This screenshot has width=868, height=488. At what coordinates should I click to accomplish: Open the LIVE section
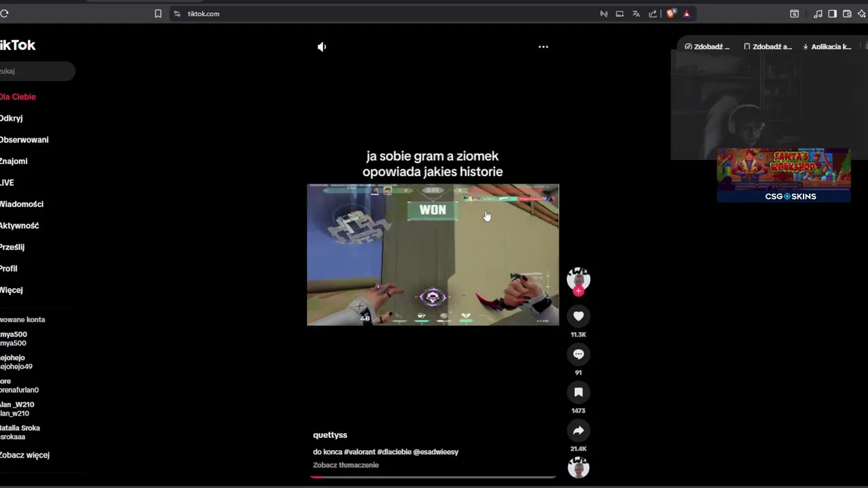[7, 183]
